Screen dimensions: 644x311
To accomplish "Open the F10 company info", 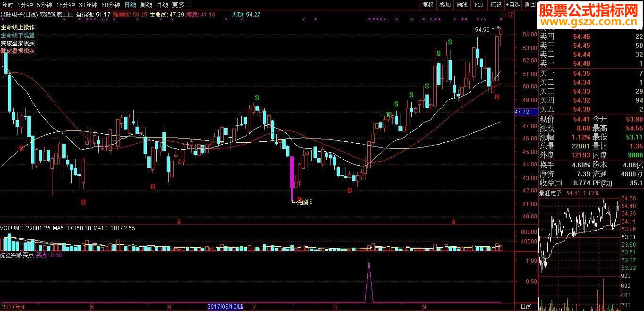I will click(479, 5).
